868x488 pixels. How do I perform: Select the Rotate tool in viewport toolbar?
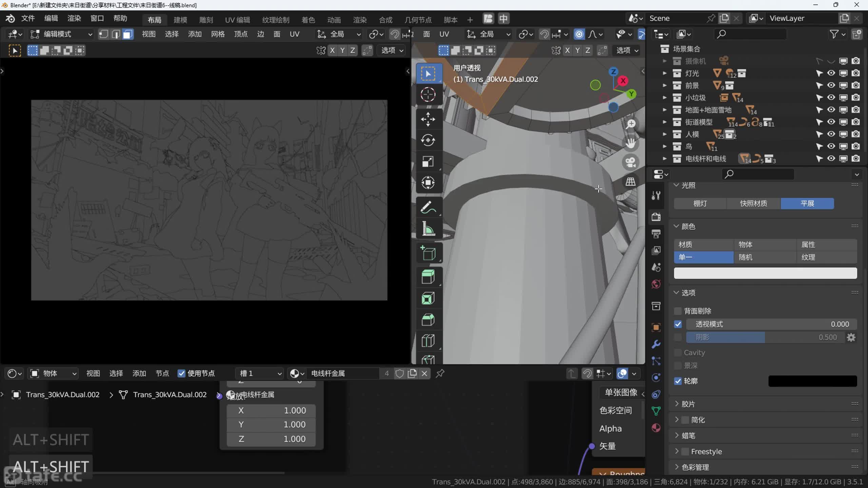[428, 140]
